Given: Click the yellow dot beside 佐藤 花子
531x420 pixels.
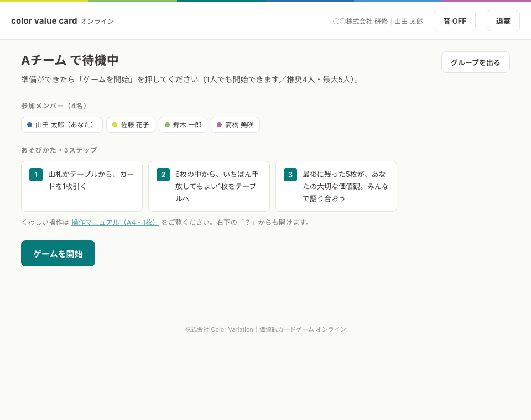Looking at the screenshot, I should 115,124.
